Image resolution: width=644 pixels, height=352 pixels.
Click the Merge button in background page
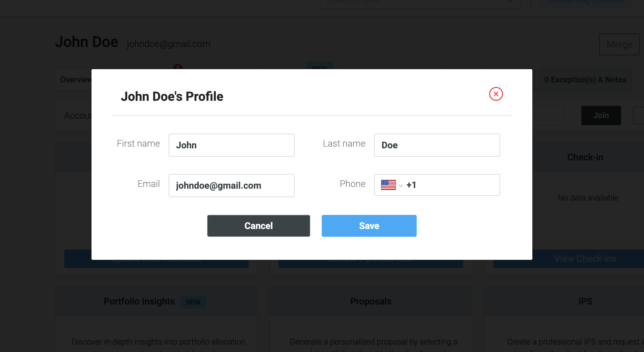[619, 44]
